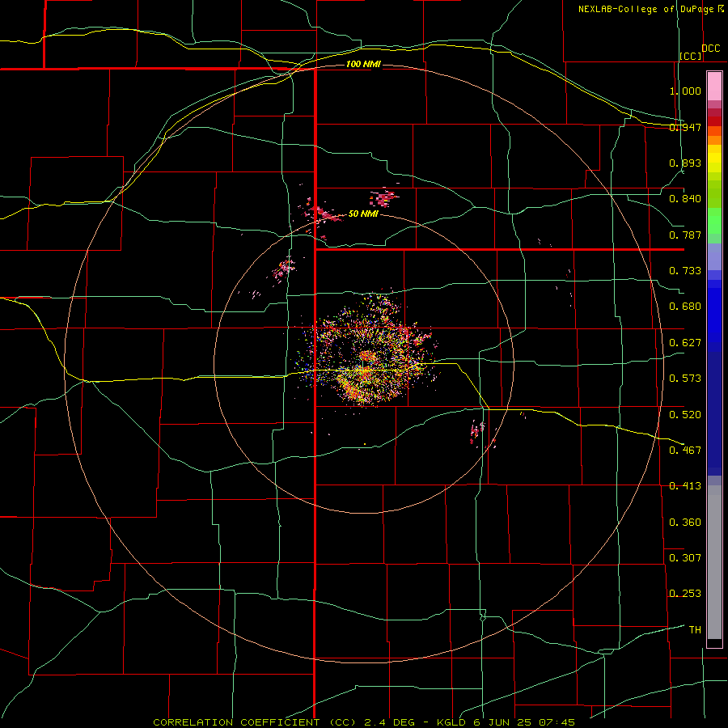Click the NEXLAB-College of DuPage watermark text
The height and width of the screenshot is (728, 728).
pyautogui.click(x=651, y=9)
